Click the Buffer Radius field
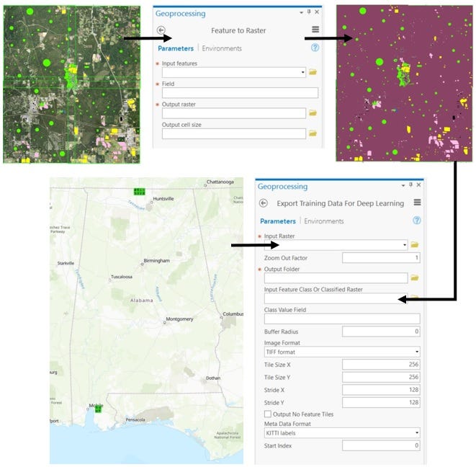Image resolution: width=476 pixels, height=467 pixels. [x=381, y=332]
